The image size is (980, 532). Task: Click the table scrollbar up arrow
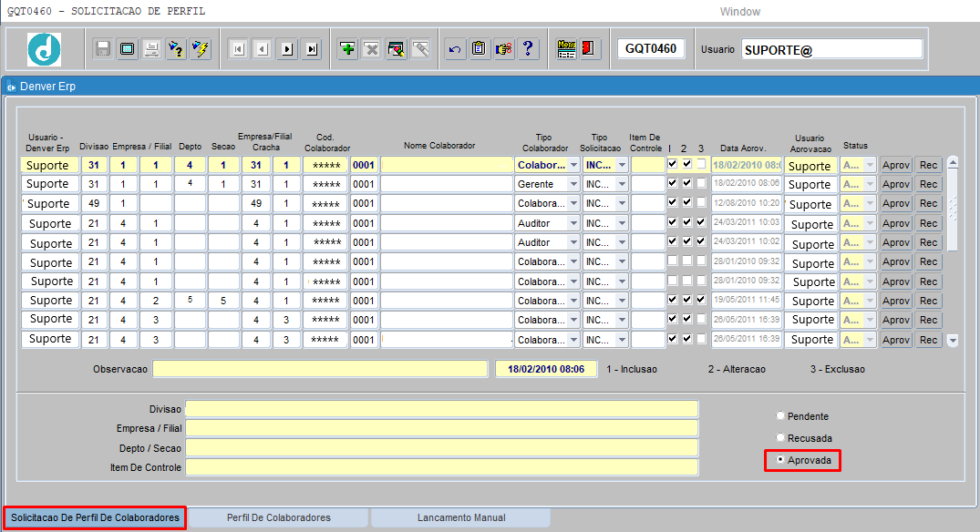pos(953,162)
